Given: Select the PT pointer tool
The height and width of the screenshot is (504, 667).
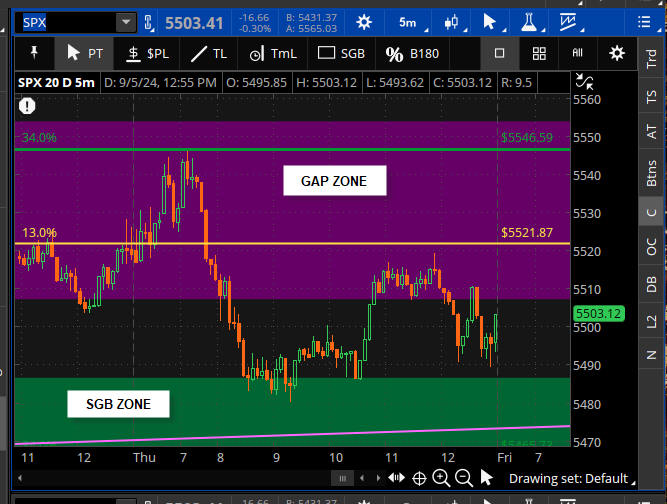Looking at the screenshot, I should coord(84,54).
